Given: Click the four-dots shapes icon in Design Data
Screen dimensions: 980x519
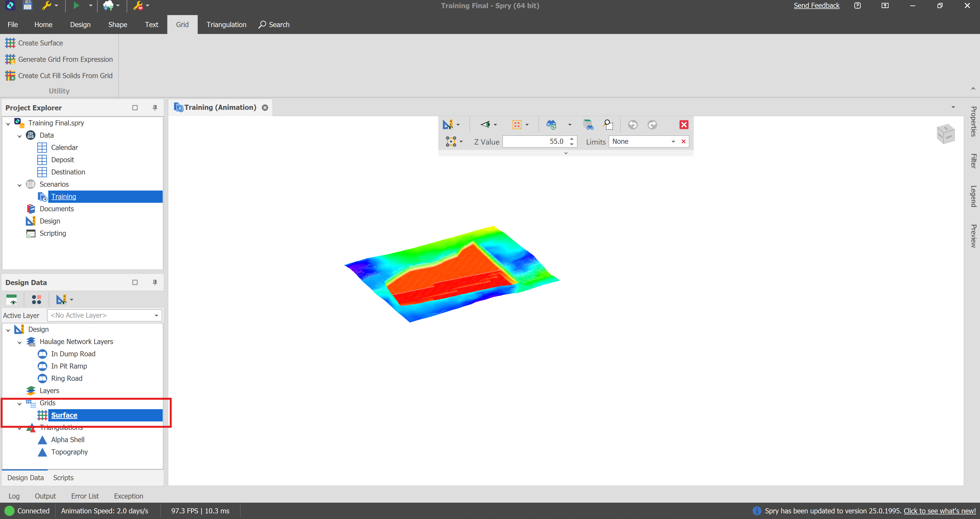Looking at the screenshot, I should pos(37,300).
